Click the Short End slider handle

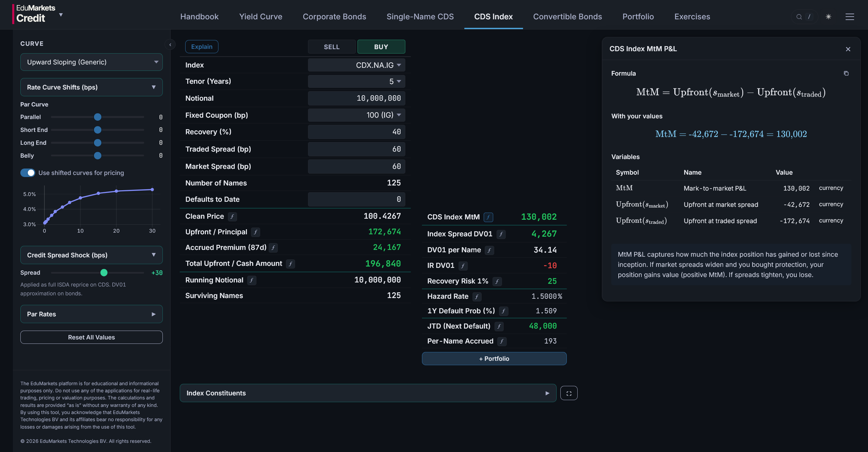[98, 130]
